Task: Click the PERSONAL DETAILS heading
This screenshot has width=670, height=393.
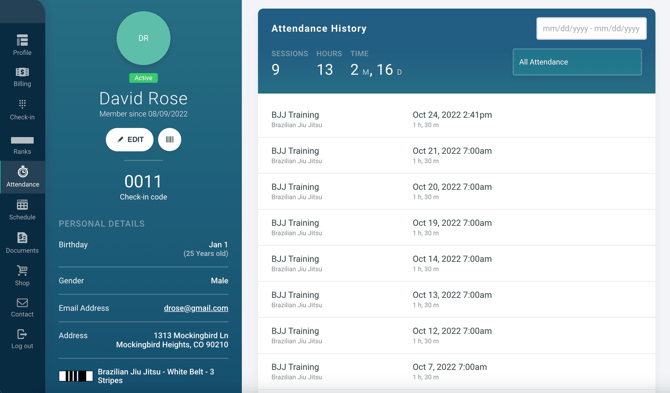Action: (102, 224)
